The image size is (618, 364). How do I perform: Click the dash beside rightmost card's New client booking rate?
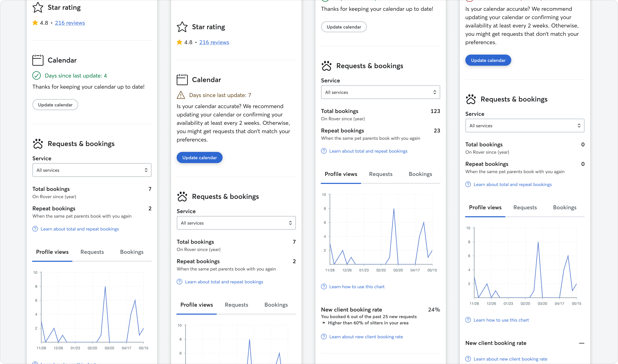tap(581, 343)
